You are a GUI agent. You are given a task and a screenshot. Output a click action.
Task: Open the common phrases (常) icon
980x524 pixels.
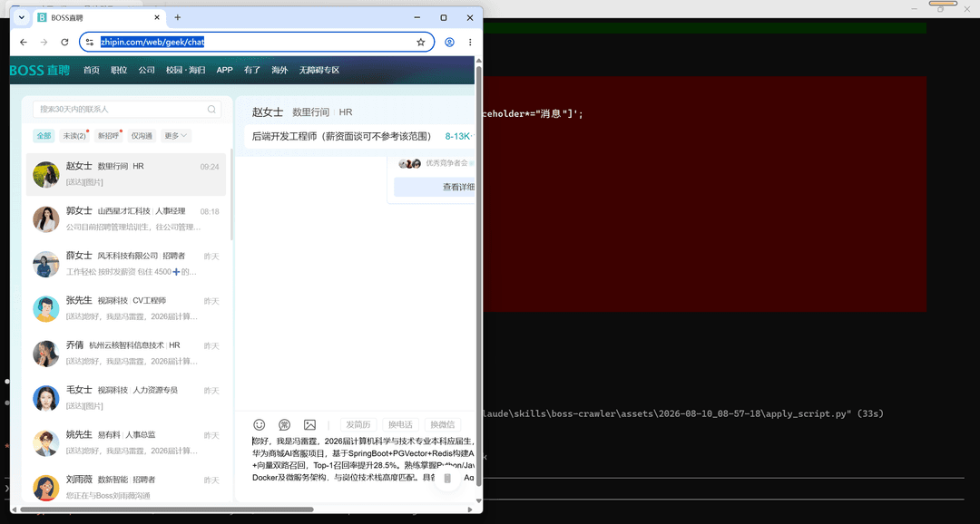pyautogui.click(x=284, y=424)
